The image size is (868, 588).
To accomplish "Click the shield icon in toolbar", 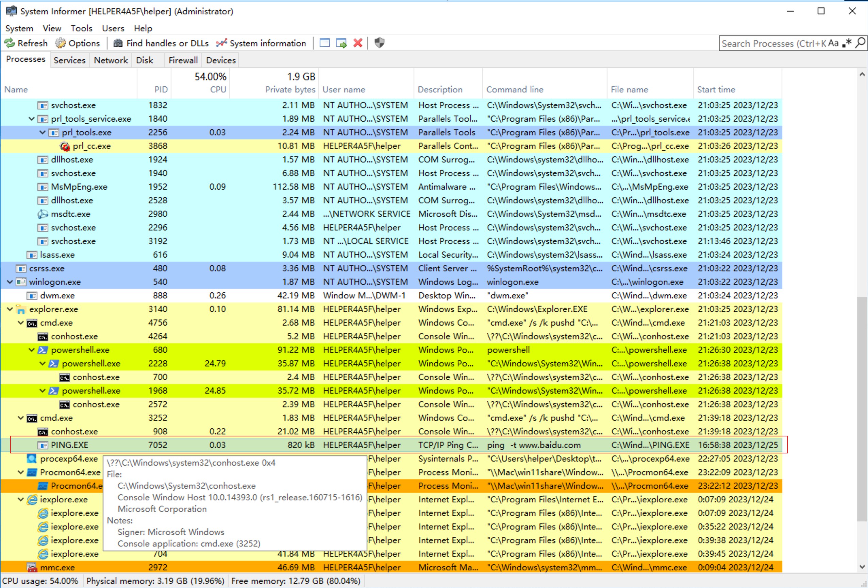I will 380,43.
